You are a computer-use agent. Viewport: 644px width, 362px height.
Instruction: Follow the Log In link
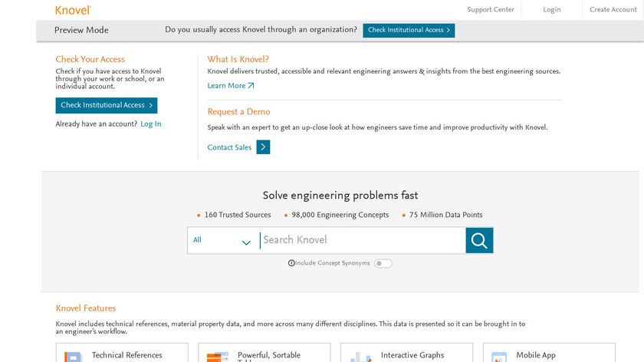pos(151,124)
